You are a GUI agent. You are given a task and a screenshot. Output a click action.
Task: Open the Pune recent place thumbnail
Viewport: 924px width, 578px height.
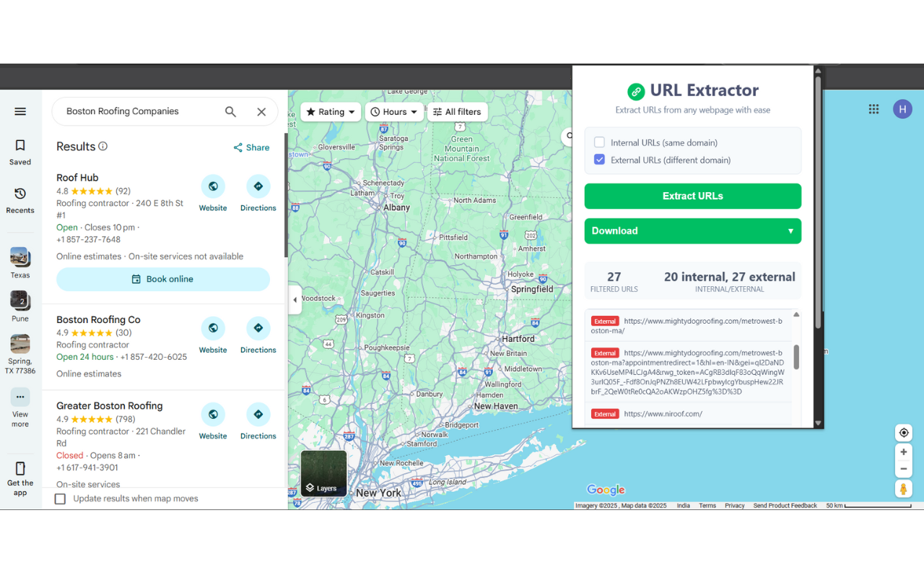click(20, 301)
